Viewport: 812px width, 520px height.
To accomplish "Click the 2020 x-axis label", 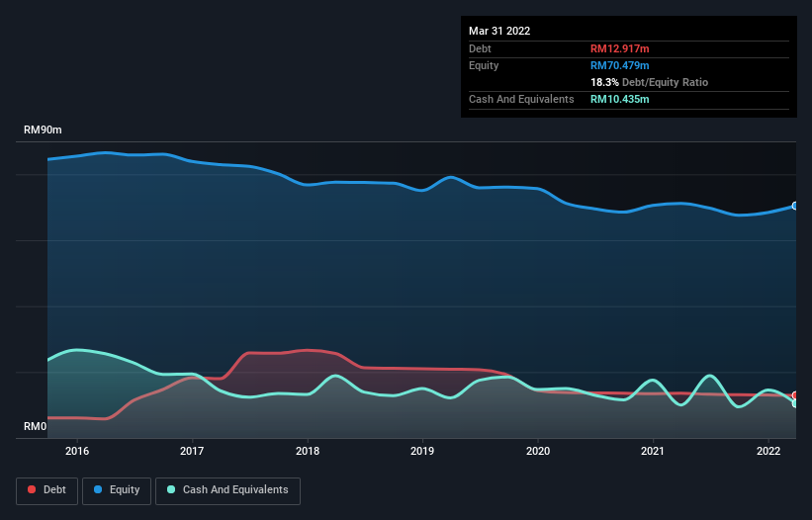I will click(x=538, y=451).
